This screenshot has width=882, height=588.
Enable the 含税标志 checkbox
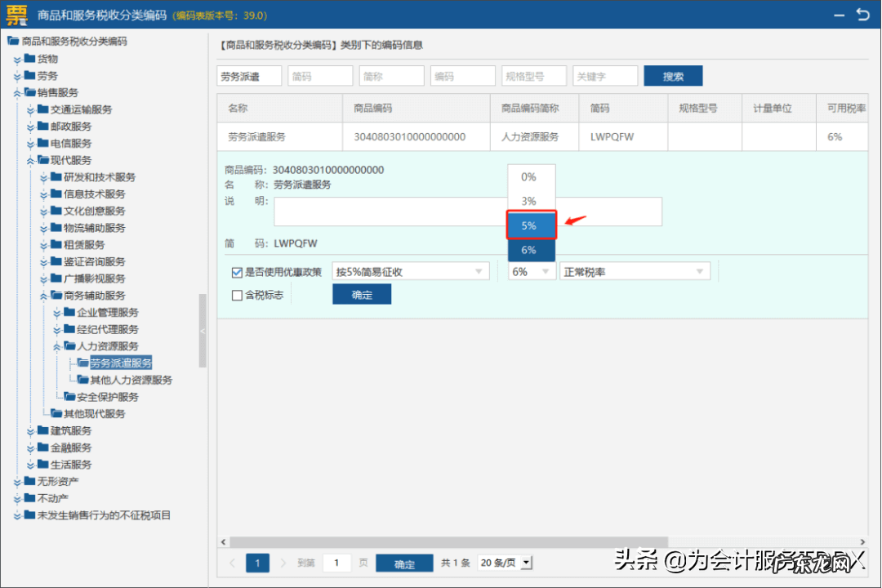point(237,296)
